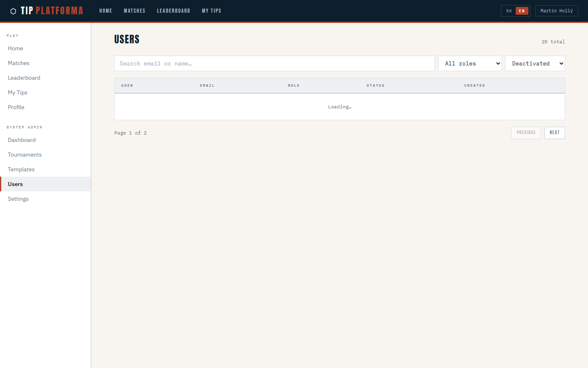588x368 pixels.
Task: Open Leaderboard from the Play sidebar
Action: (x=24, y=78)
